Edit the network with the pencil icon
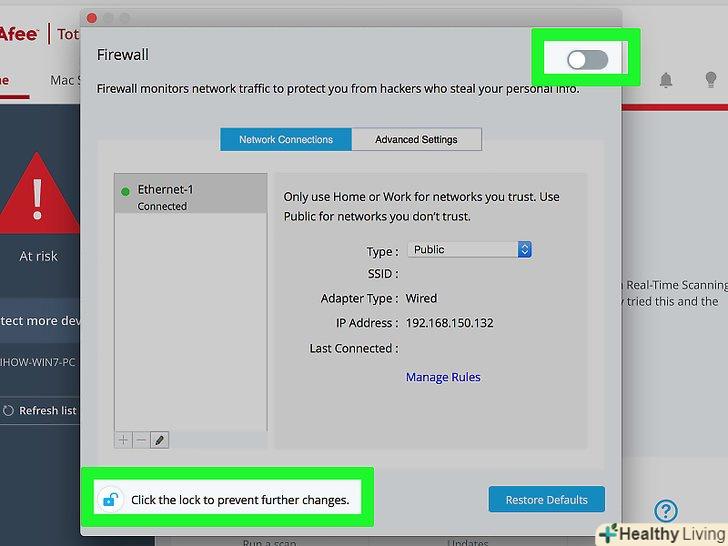This screenshot has height=546, width=728. pos(159,440)
